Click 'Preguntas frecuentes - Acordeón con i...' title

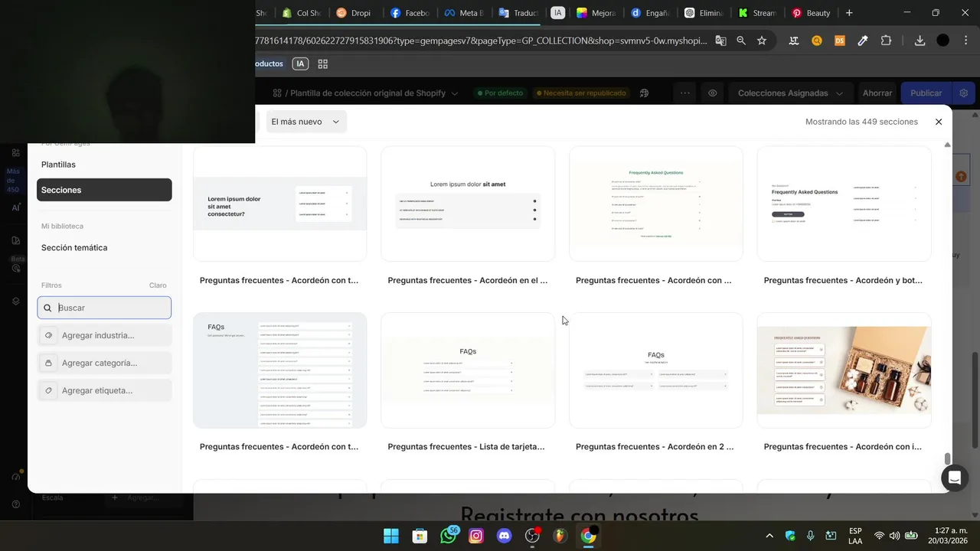tap(843, 447)
